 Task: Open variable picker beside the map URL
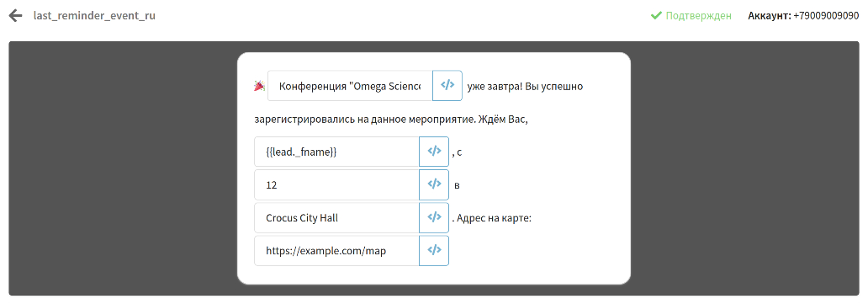(x=434, y=251)
